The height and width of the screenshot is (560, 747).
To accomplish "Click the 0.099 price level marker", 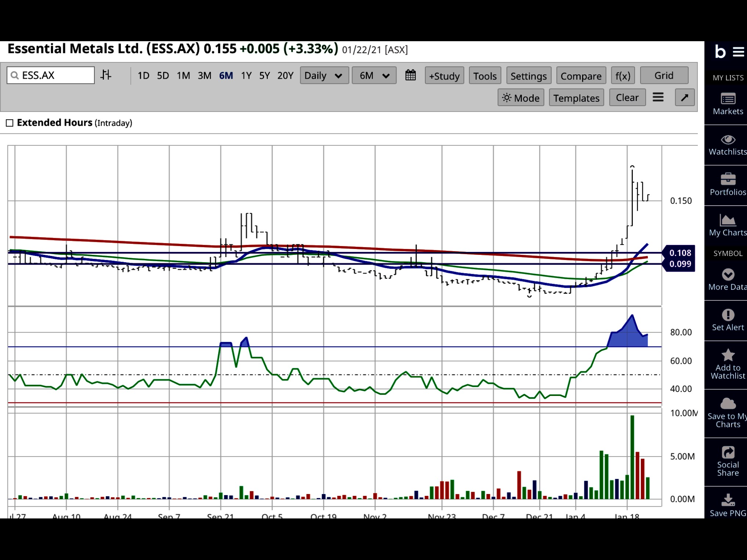I will 680,264.
